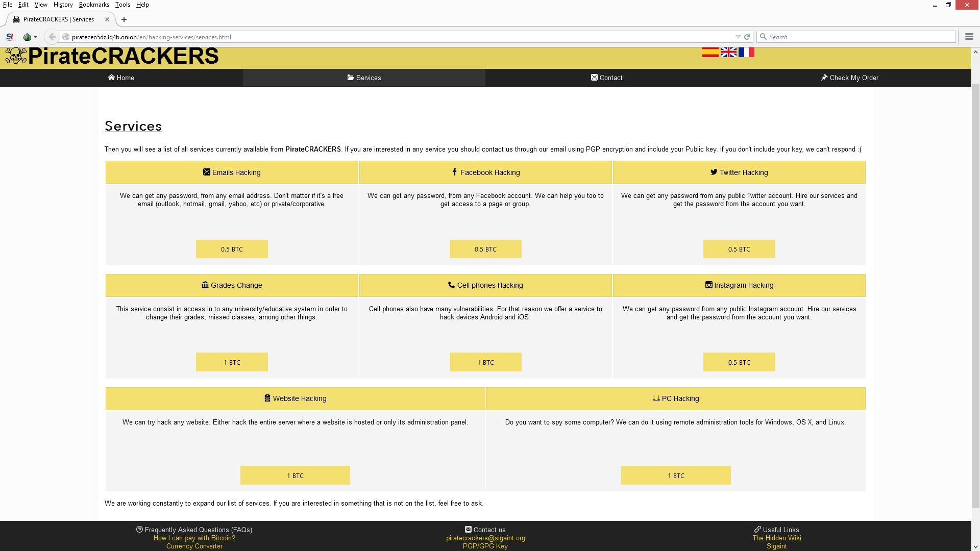Viewport: 980px width, 551px height.
Task: Reload the page with the refresh icon
Action: click(747, 37)
